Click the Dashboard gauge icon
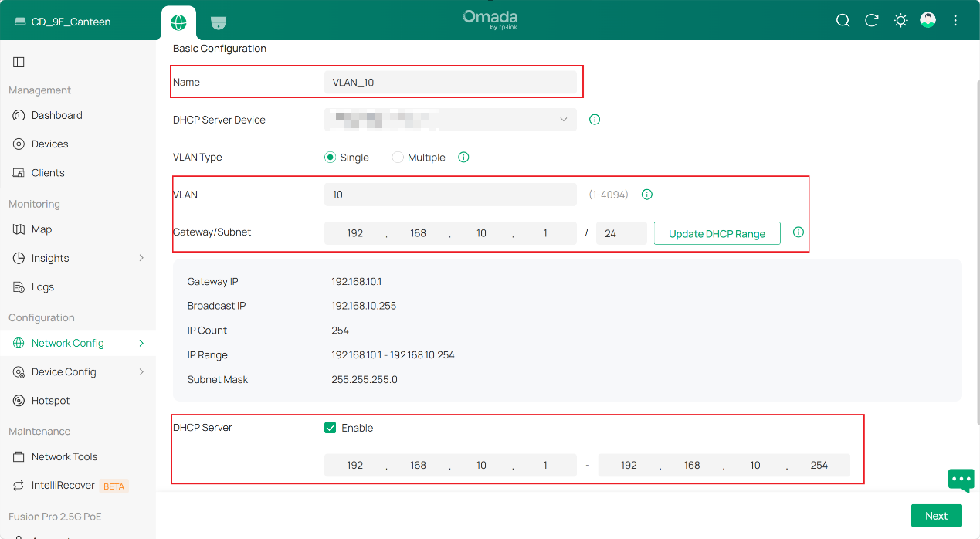980x539 pixels. point(19,115)
